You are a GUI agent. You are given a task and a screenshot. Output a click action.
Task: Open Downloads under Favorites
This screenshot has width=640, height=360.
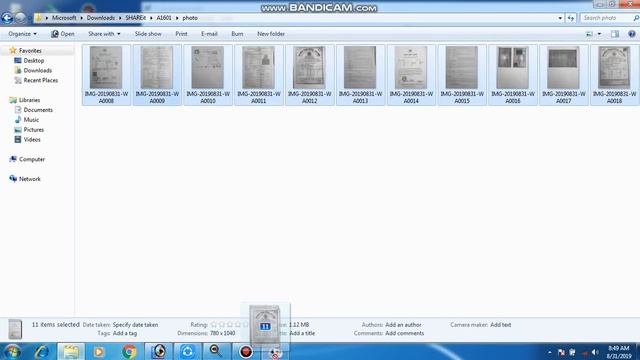pyautogui.click(x=38, y=70)
